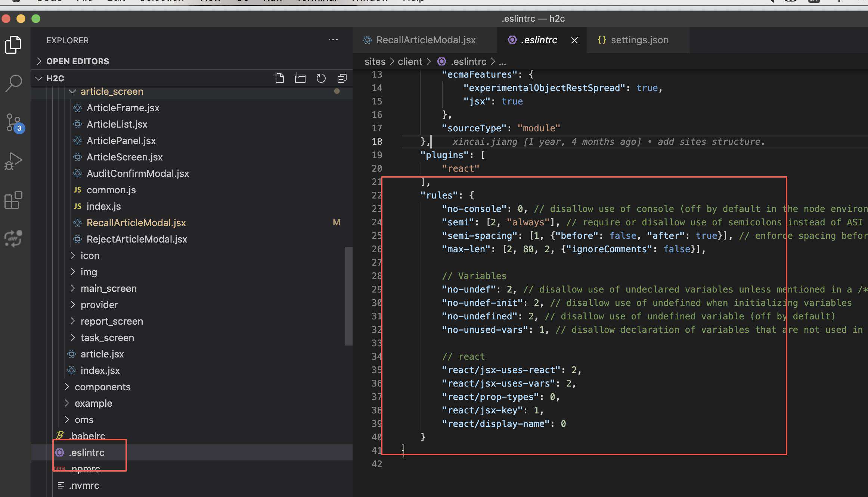Open ArticlePanel.jsx file
The height and width of the screenshot is (497, 868).
pyautogui.click(x=121, y=141)
